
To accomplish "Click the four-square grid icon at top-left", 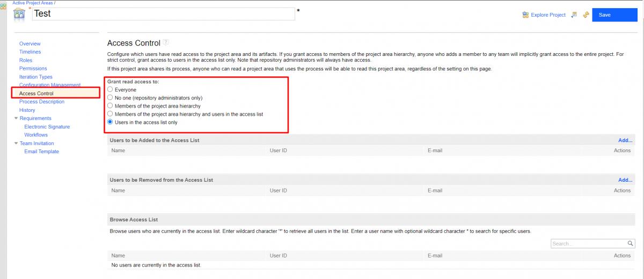I will pos(3,7).
